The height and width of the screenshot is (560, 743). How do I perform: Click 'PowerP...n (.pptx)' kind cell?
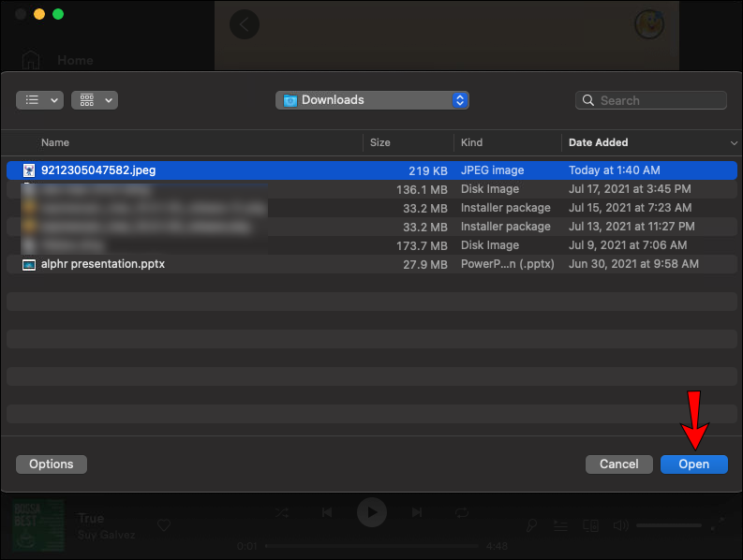(x=507, y=264)
